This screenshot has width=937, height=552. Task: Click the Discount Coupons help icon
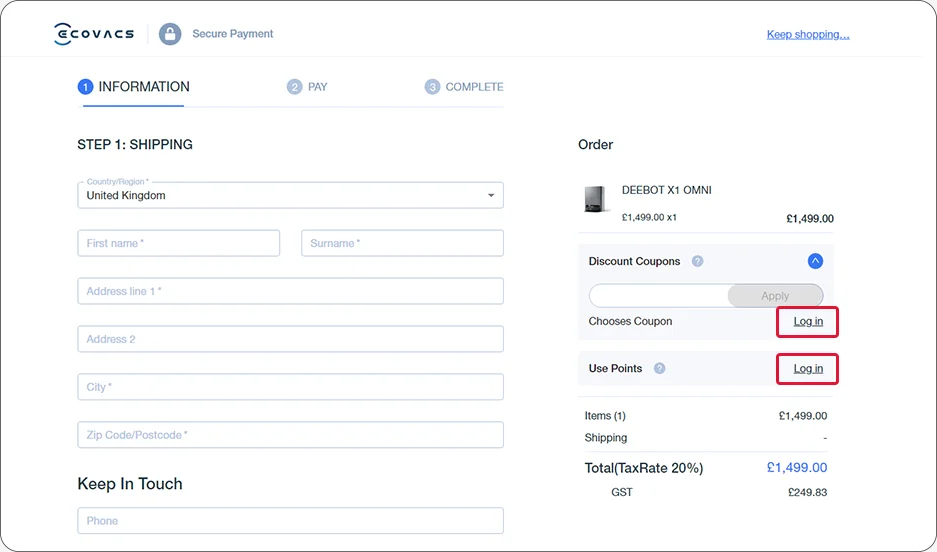697,261
